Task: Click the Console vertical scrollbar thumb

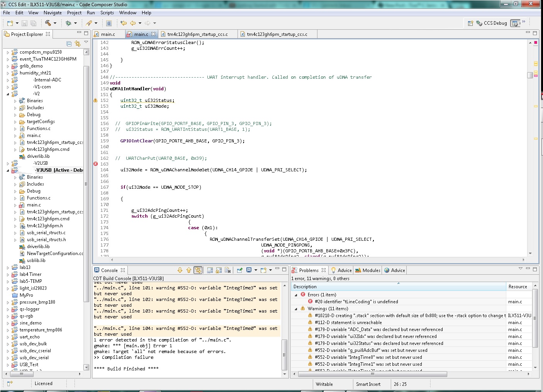Action: point(284,354)
